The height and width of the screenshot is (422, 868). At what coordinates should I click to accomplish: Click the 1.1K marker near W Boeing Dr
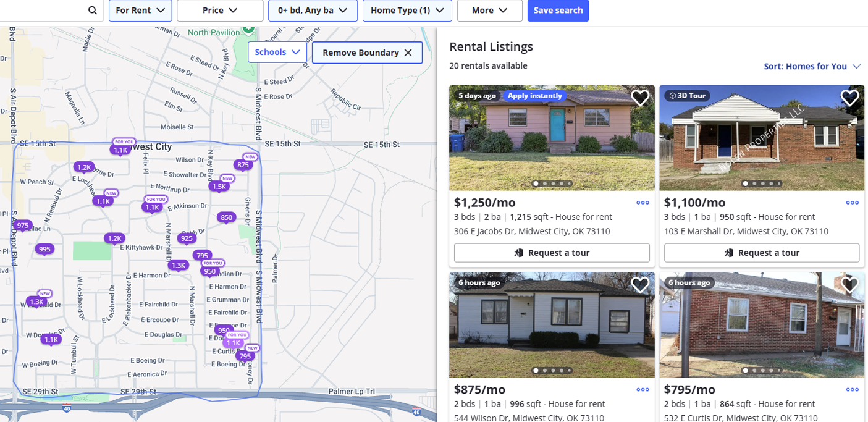[x=51, y=339]
